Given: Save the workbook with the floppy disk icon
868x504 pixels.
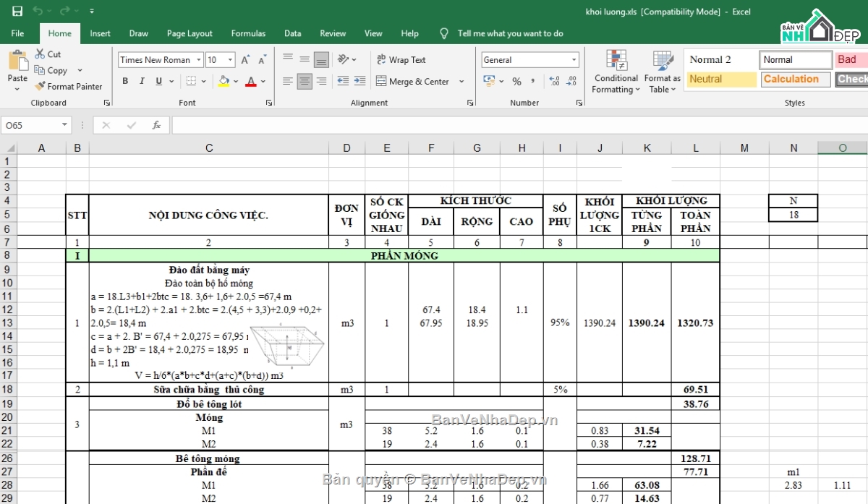Looking at the screenshot, I should (x=17, y=12).
